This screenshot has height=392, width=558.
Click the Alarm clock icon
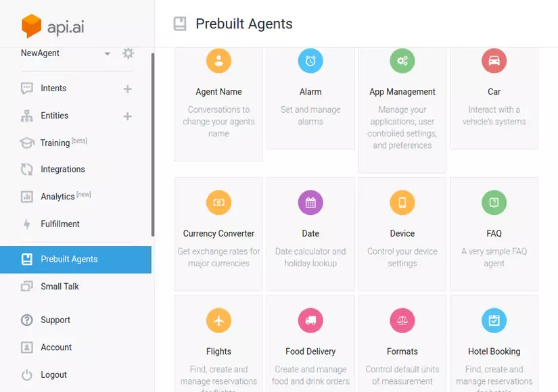(x=310, y=61)
